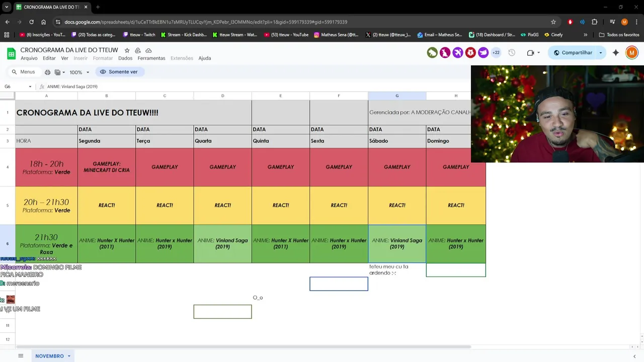Viewport: 644px width, 362px height.
Task: Show the +22 additional viewers
Action: (x=496, y=52)
